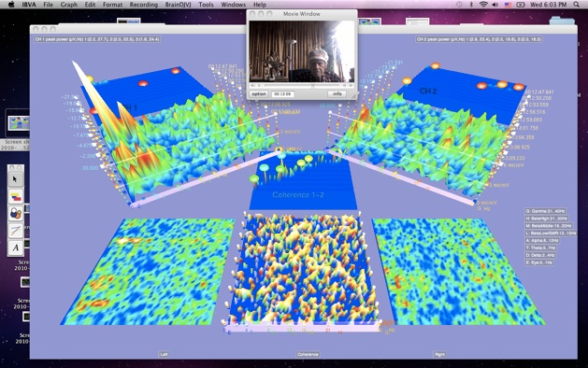Click the info button in Movie Window
The width and height of the screenshot is (588, 368).
point(337,93)
